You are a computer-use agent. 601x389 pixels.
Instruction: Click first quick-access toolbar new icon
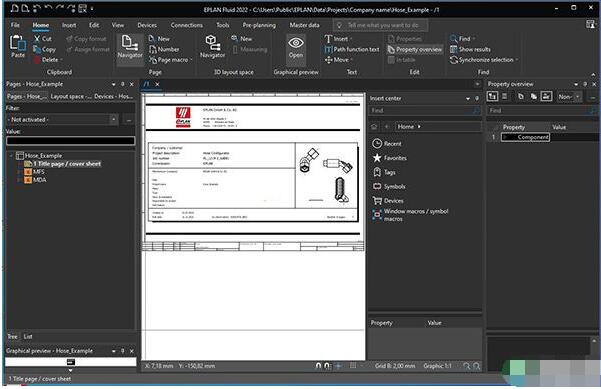14,8
